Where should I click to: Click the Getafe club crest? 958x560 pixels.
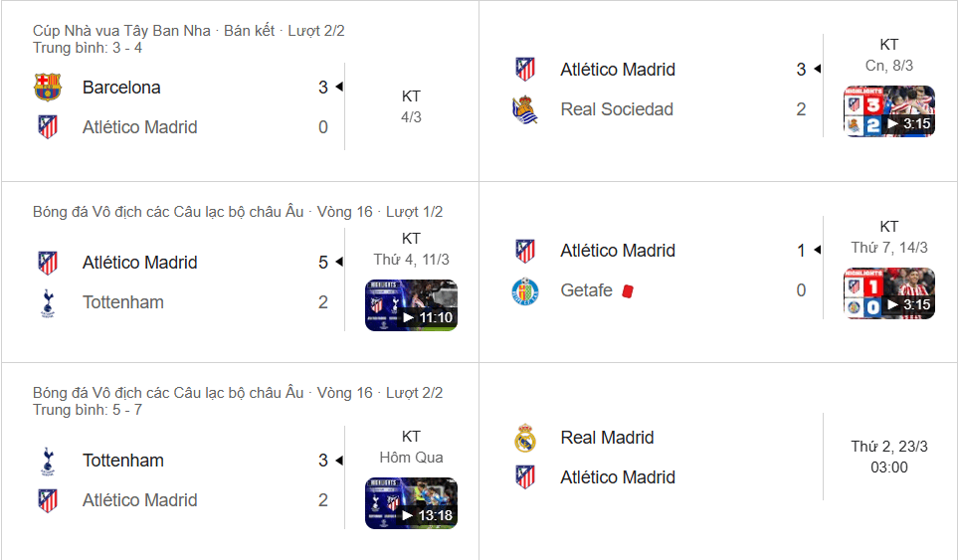[x=524, y=290]
